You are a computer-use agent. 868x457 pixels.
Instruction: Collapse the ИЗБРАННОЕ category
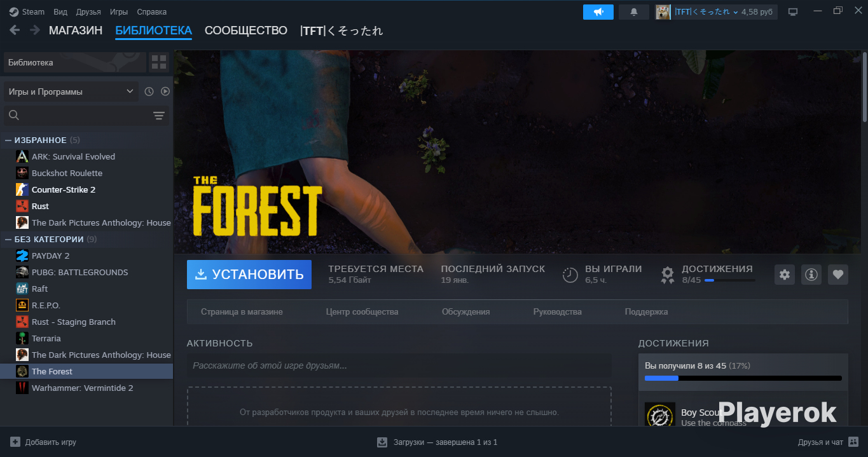[x=8, y=140]
